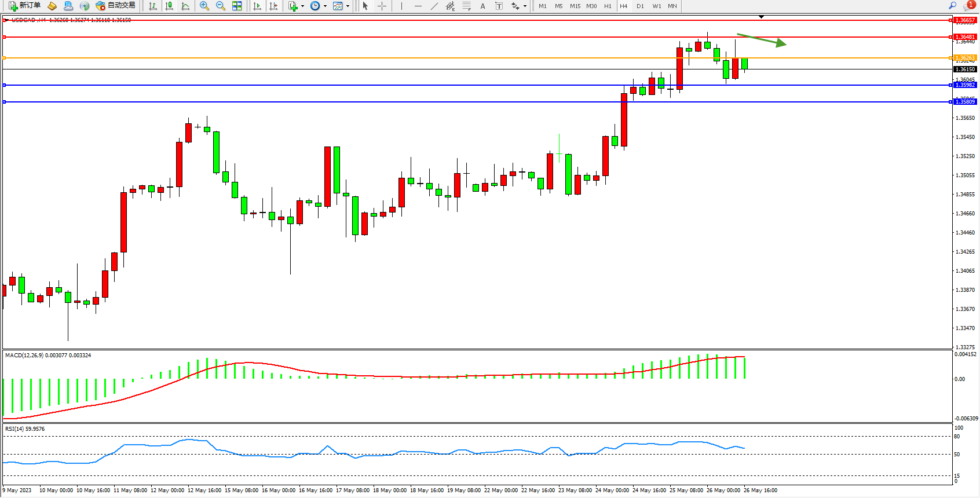Switch to the D1 timeframe
Viewport: 980px width, 498px height.
click(640, 6)
